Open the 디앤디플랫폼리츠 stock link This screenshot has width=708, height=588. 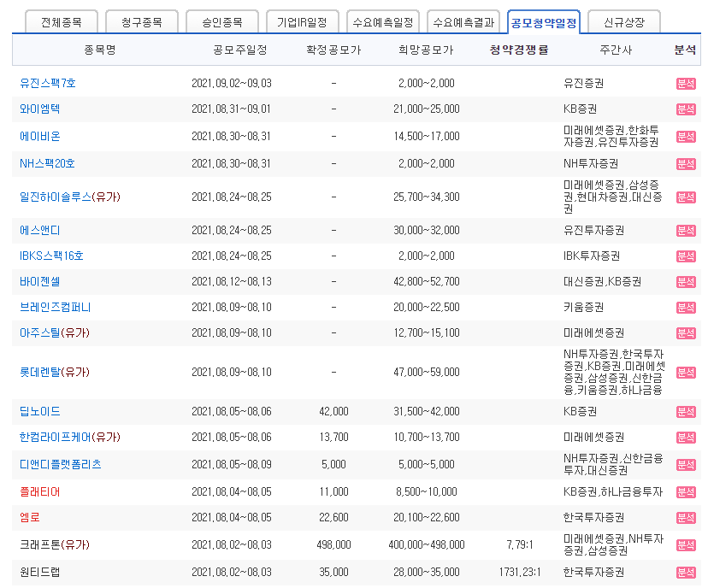tap(61, 464)
